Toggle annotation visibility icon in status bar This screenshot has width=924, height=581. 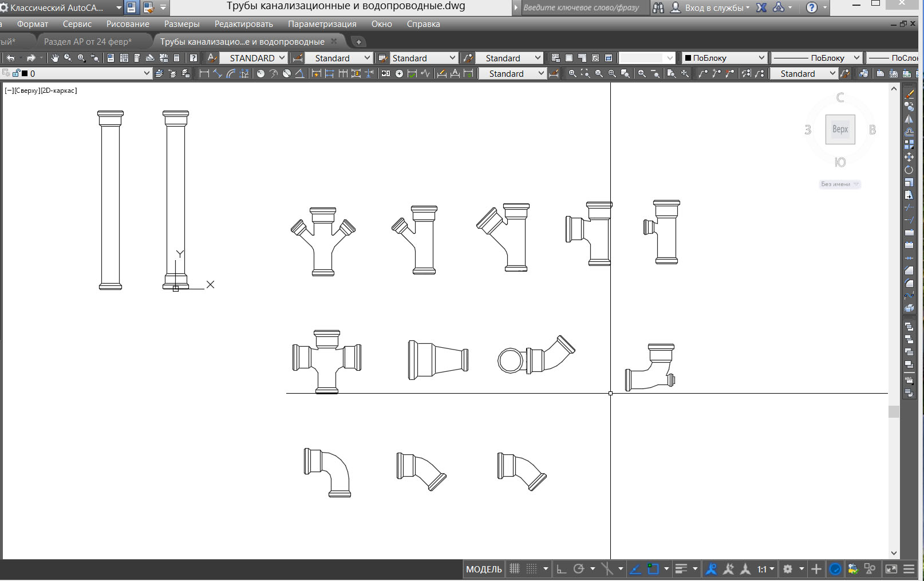(x=712, y=569)
